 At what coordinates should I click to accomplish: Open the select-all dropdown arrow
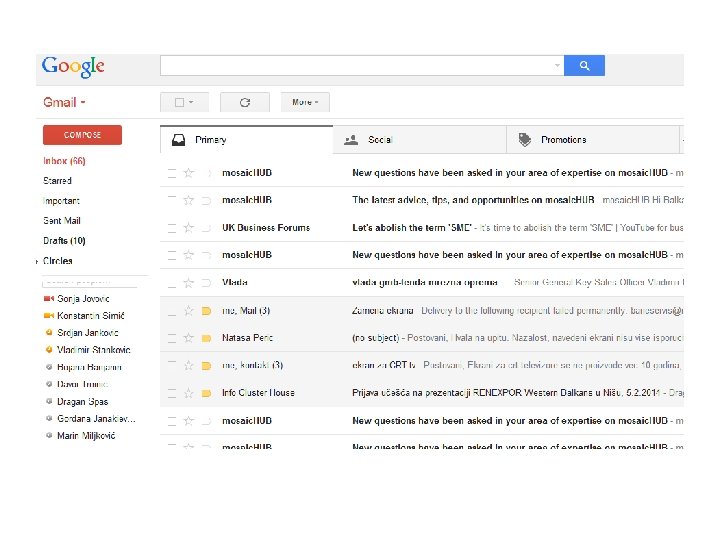coord(191,102)
